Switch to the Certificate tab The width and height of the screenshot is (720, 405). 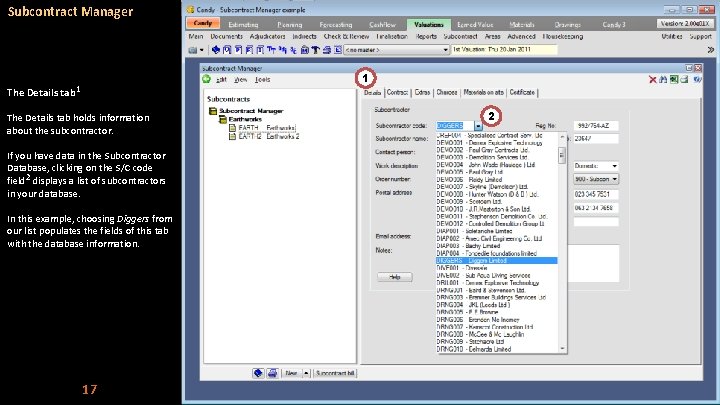click(x=522, y=92)
